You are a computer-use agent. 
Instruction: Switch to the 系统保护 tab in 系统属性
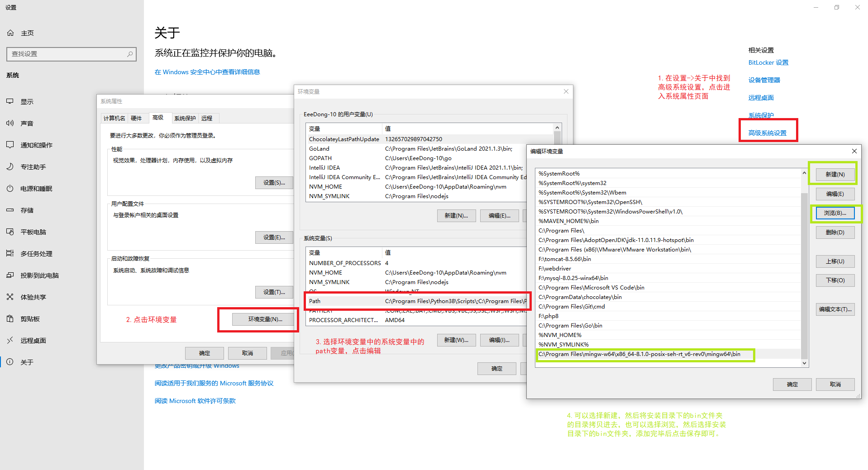point(185,119)
